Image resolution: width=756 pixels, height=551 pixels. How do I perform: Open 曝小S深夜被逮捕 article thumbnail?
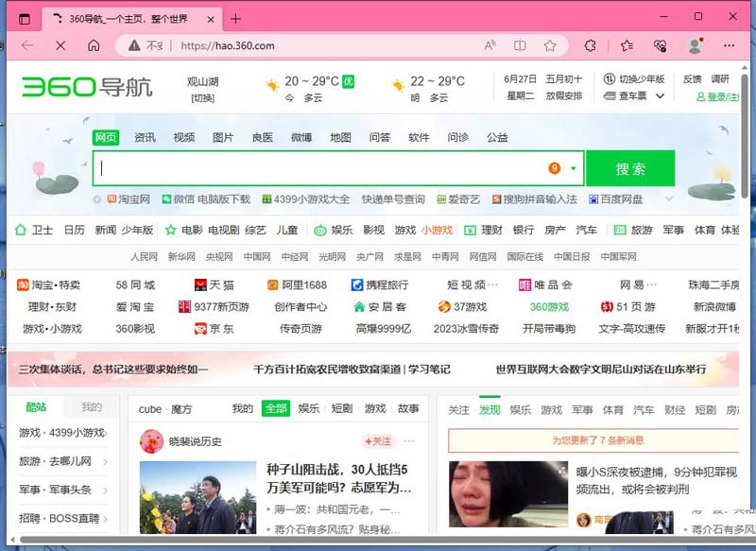508,494
